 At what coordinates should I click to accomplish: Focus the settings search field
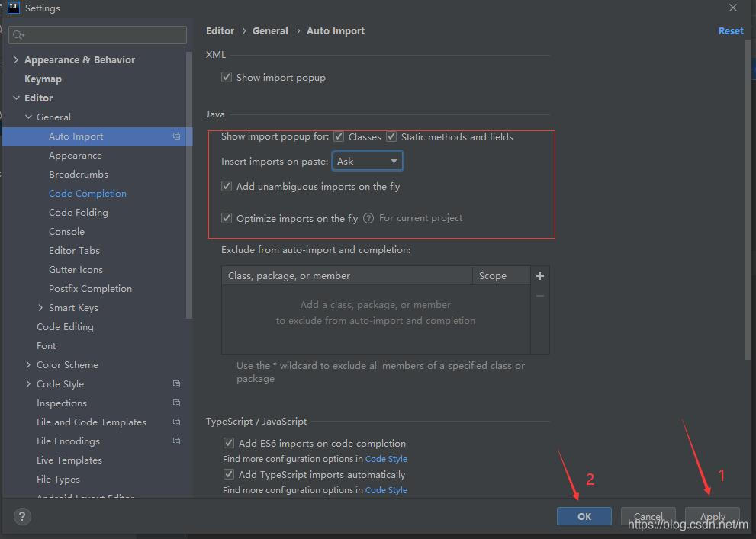click(x=98, y=35)
